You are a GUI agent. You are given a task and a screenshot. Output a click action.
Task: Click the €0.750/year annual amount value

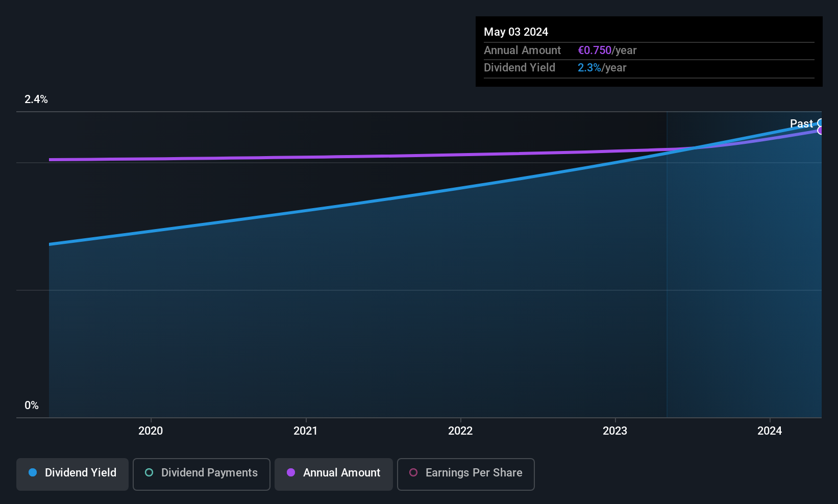607,51
